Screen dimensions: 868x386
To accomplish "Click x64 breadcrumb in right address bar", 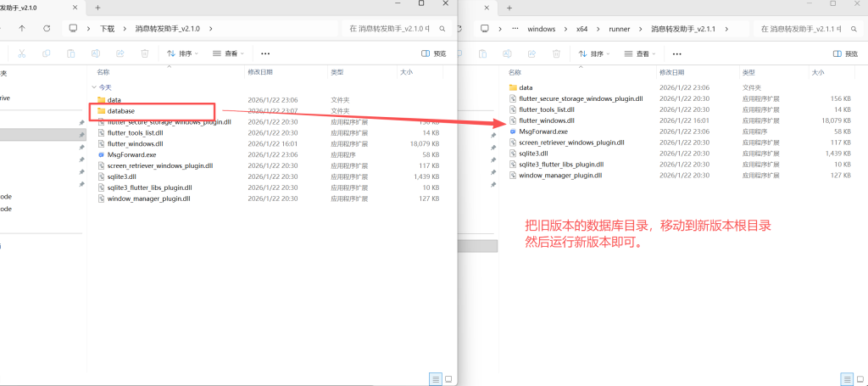I will [581, 29].
